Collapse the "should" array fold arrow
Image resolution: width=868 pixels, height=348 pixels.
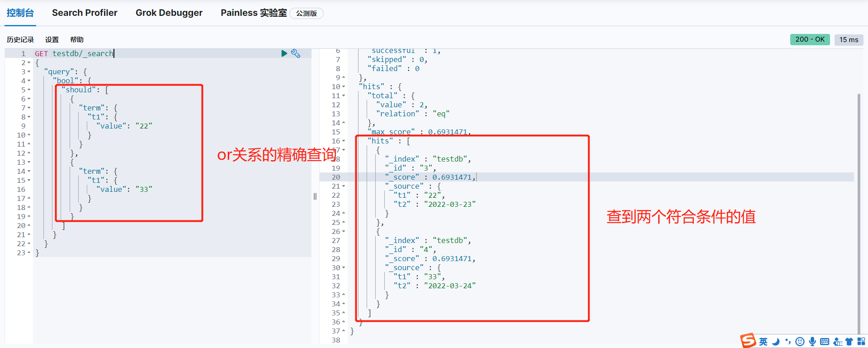point(29,90)
